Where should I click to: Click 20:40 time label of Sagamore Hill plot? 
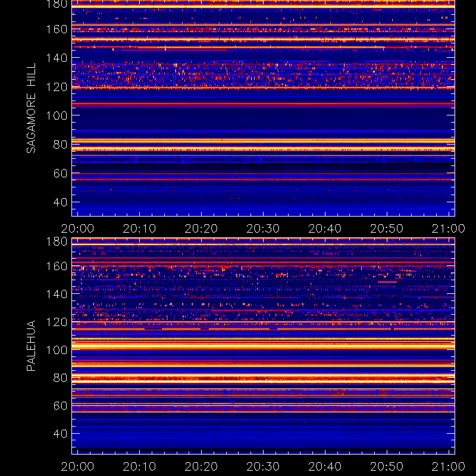(x=325, y=228)
